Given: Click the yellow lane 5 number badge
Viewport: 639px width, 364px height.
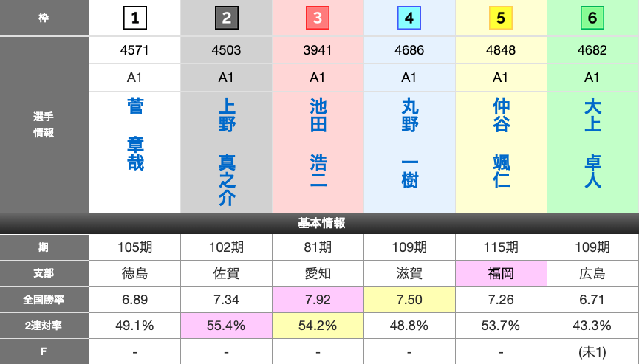Looking at the screenshot, I should 501,18.
